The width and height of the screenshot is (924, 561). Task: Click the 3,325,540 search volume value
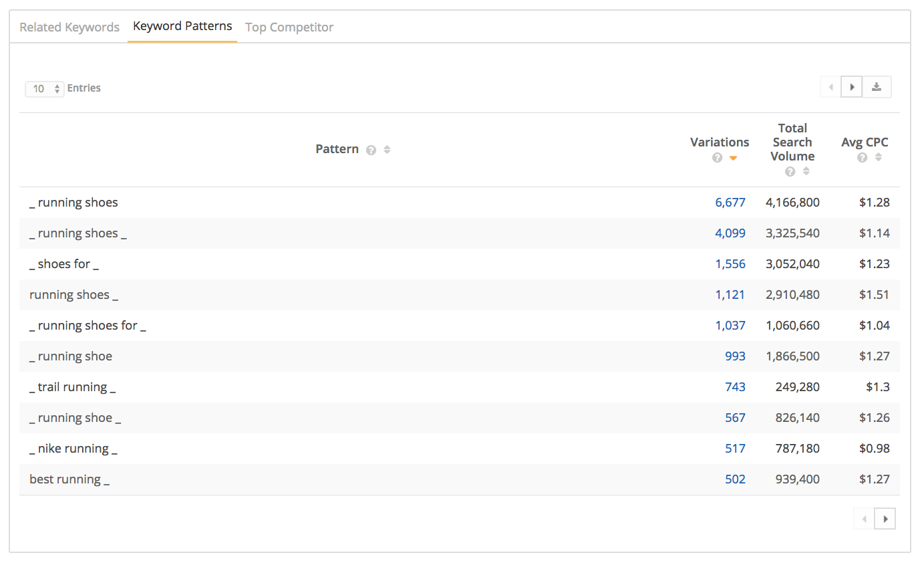click(792, 233)
